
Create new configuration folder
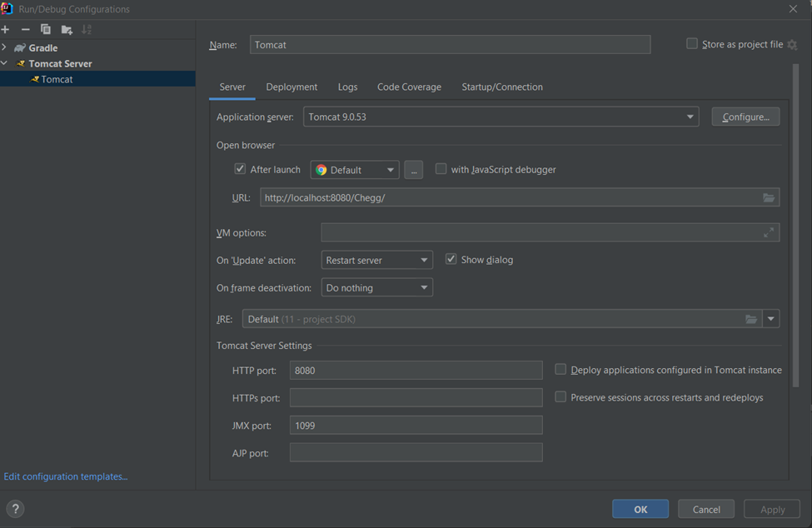[x=67, y=29]
